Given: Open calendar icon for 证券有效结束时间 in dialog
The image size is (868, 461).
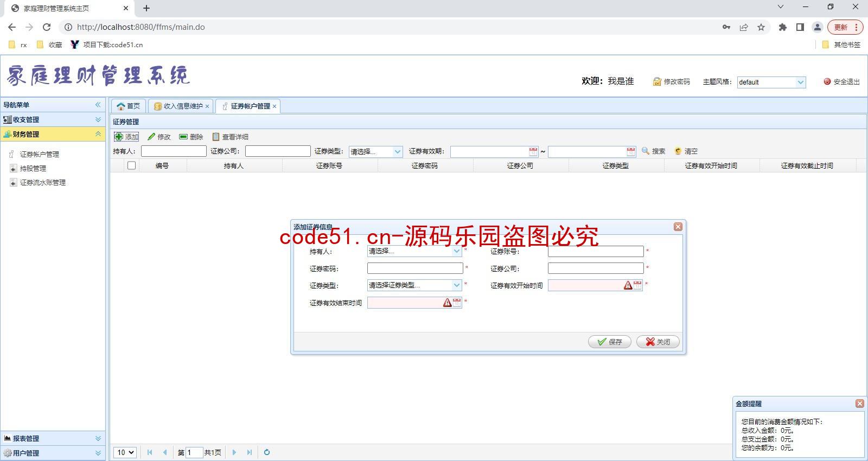Looking at the screenshot, I should point(457,303).
